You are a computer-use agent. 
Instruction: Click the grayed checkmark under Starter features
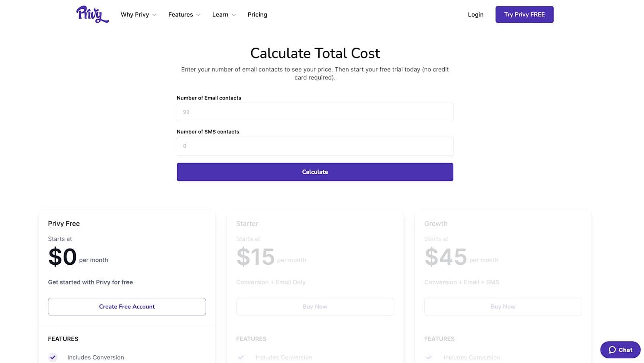pyautogui.click(x=241, y=357)
